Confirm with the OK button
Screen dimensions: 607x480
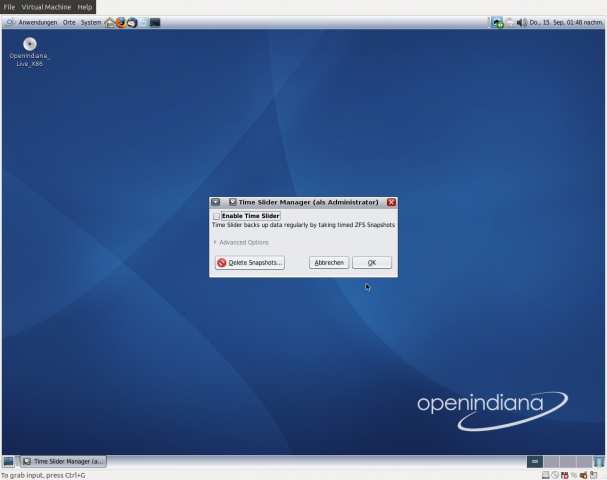click(x=372, y=262)
